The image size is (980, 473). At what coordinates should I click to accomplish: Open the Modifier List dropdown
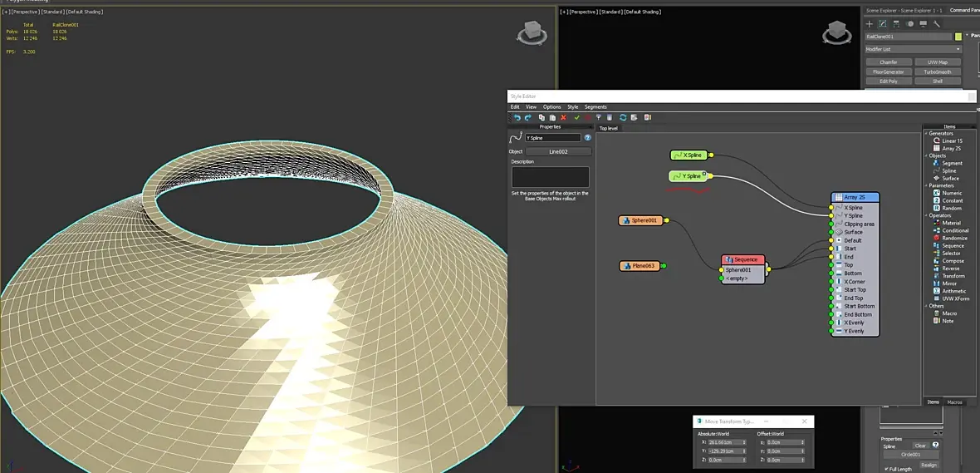[913, 49]
